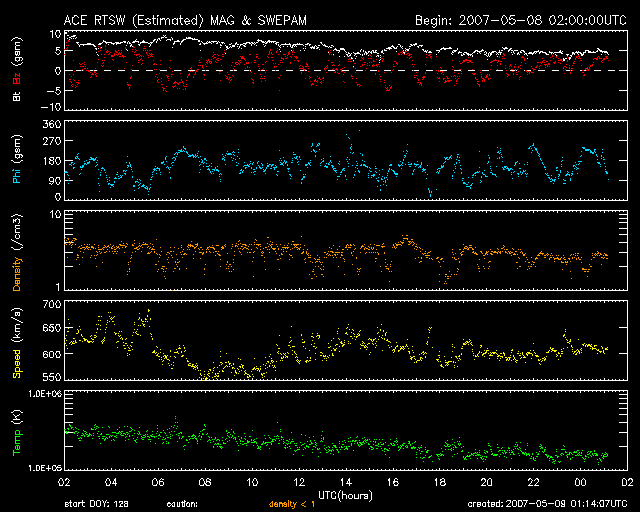The width and height of the screenshot is (640, 512).
Task: Click the orange "Density (/cm3)" axis label
Action: click(x=17, y=252)
